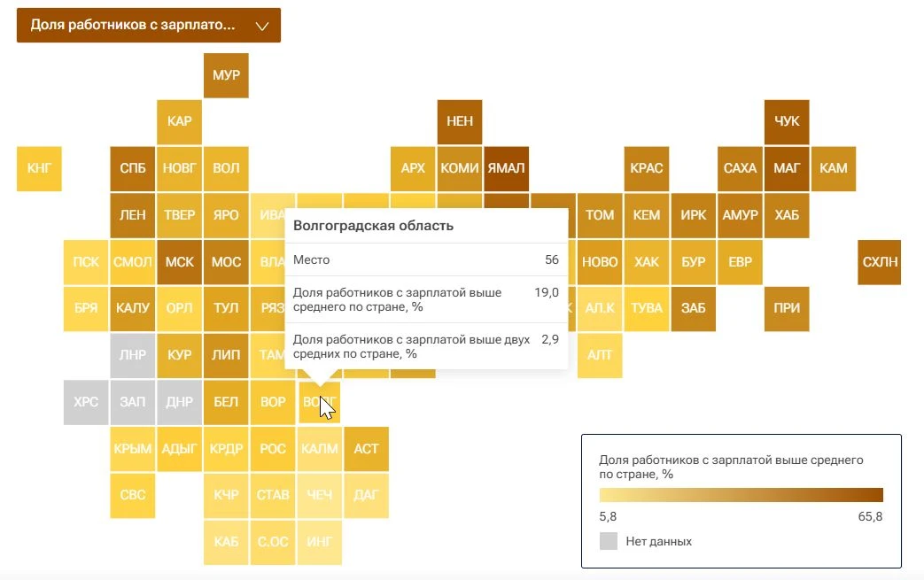The height and width of the screenshot is (580, 924).
Task: Select the НЕН region tile
Action: [460, 122]
